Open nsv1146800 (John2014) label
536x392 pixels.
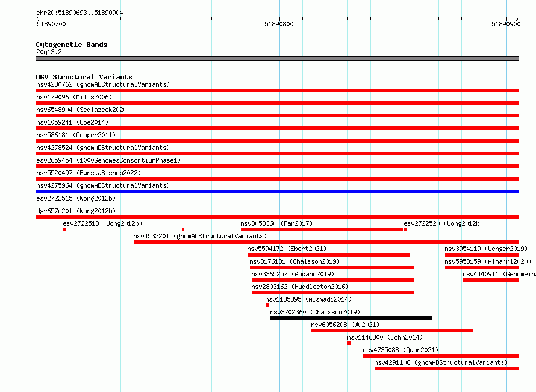385,337
